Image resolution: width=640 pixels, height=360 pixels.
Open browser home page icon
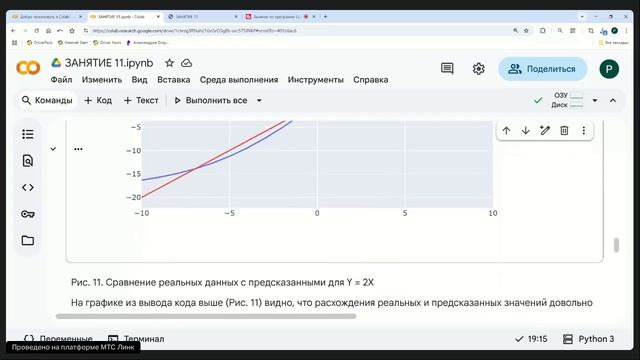(49, 31)
